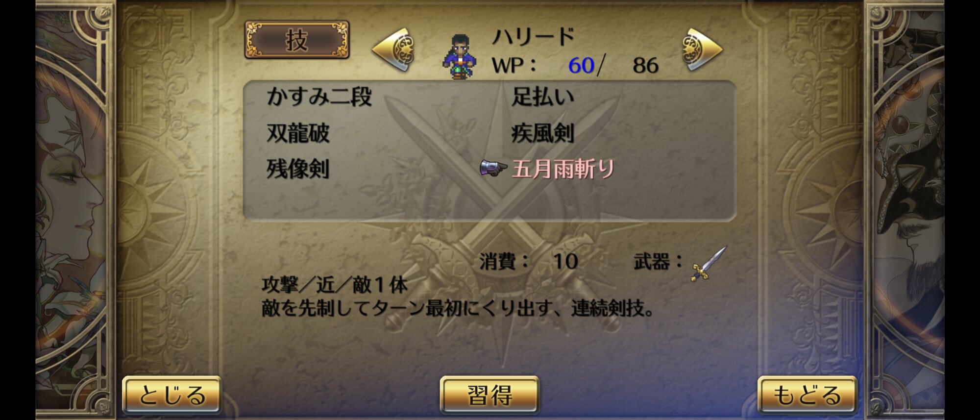Tap the 消費 10 cost label
Screen dimensions: 980x420
[529, 262]
